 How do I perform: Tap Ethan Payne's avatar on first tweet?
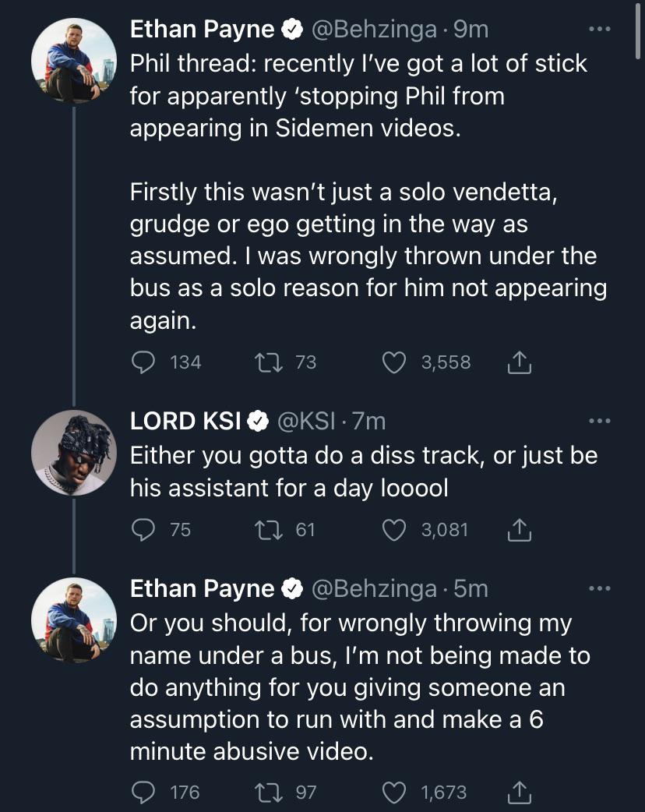[x=73, y=61]
